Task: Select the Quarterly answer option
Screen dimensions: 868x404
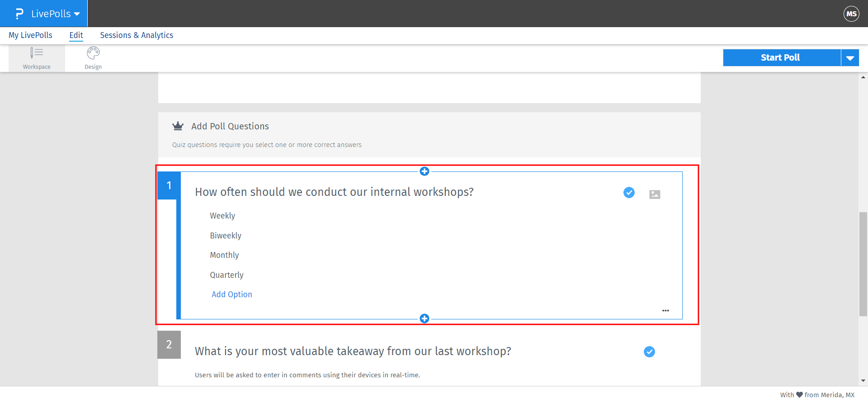Action: tap(226, 275)
